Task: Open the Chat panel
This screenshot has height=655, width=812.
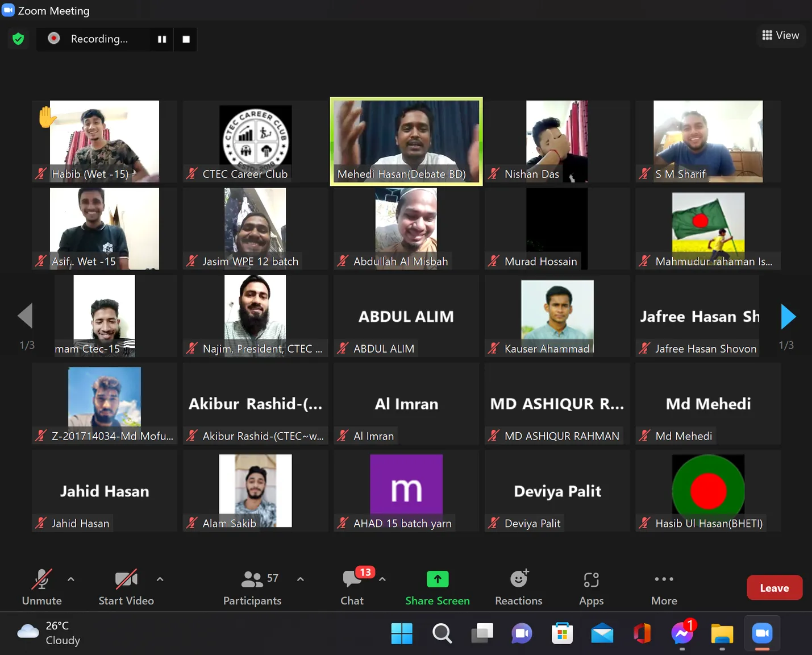Action: [x=352, y=587]
